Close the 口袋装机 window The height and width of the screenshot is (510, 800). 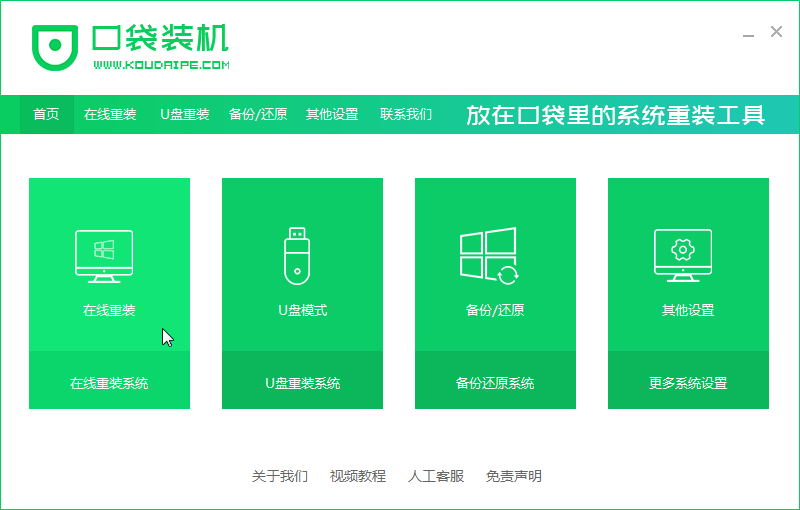776,32
